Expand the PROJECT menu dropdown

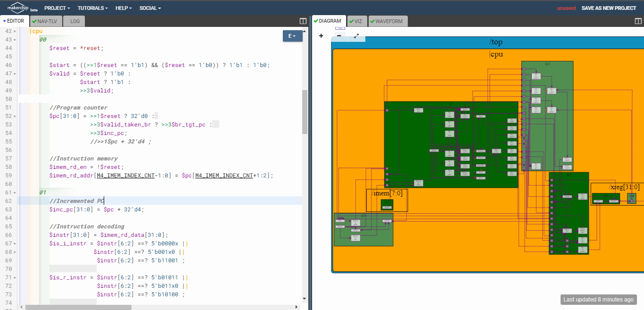[x=57, y=8]
